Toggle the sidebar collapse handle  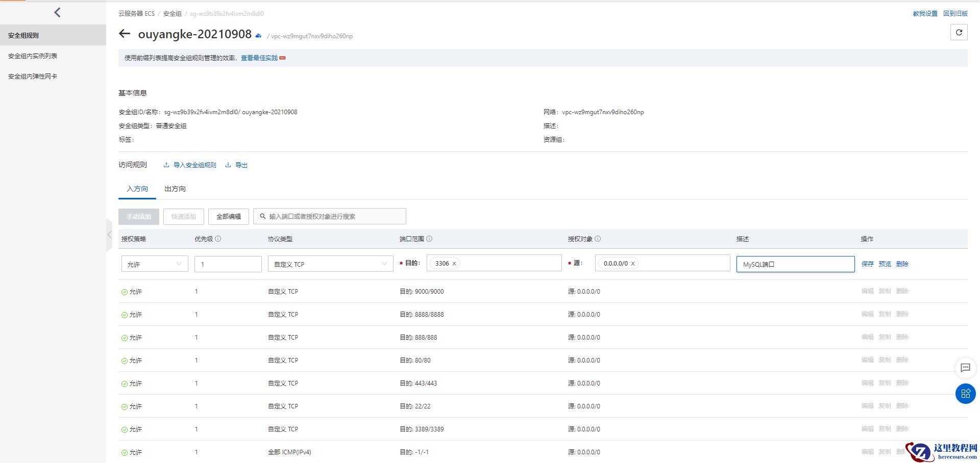pyautogui.click(x=109, y=235)
